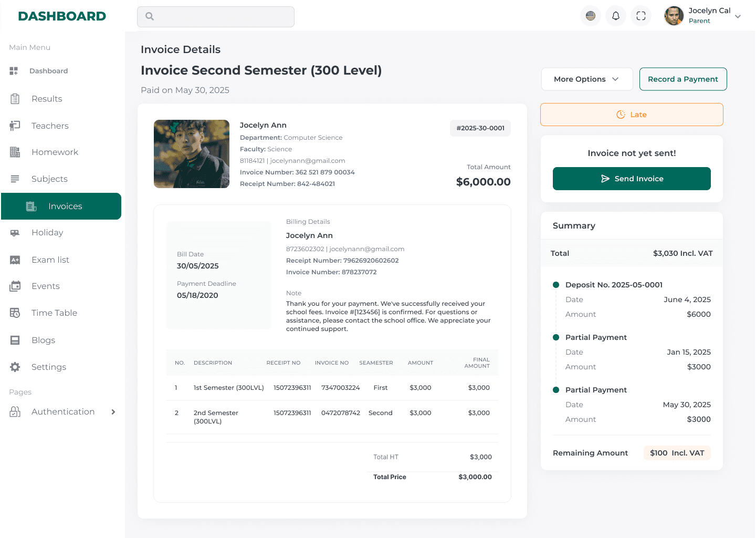Viewport: 756px width, 538px height.
Task: Click the Homework sidebar icon
Action: (16, 152)
